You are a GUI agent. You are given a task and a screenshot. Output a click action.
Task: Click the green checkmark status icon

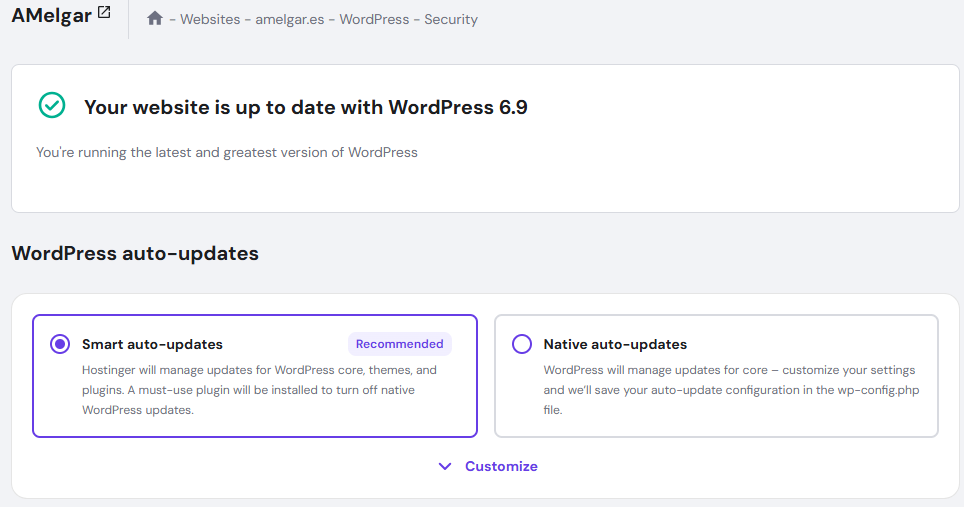[x=51, y=105]
